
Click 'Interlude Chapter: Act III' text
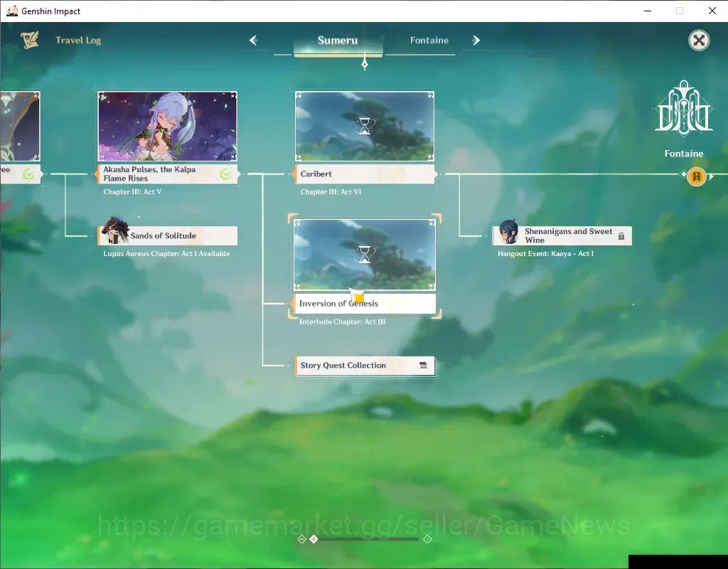click(342, 322)
